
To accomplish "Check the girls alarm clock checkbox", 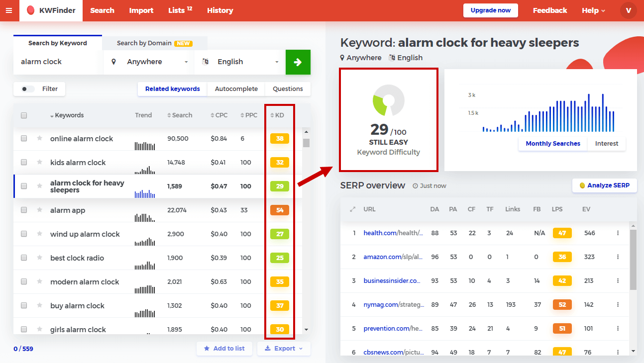I will pyautogui.click(x=24, y=329).
